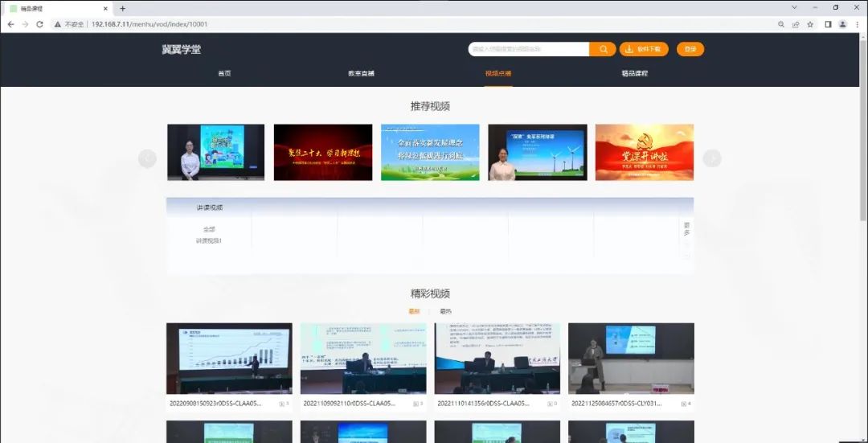Click the browser side panel icon
Viewport: 868px width, 443px height.
click(x=827, y=24)
